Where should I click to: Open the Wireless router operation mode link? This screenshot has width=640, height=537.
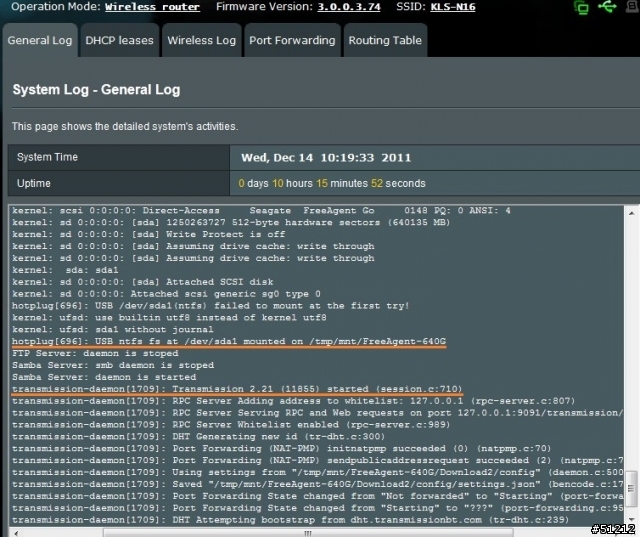(151, 7)
